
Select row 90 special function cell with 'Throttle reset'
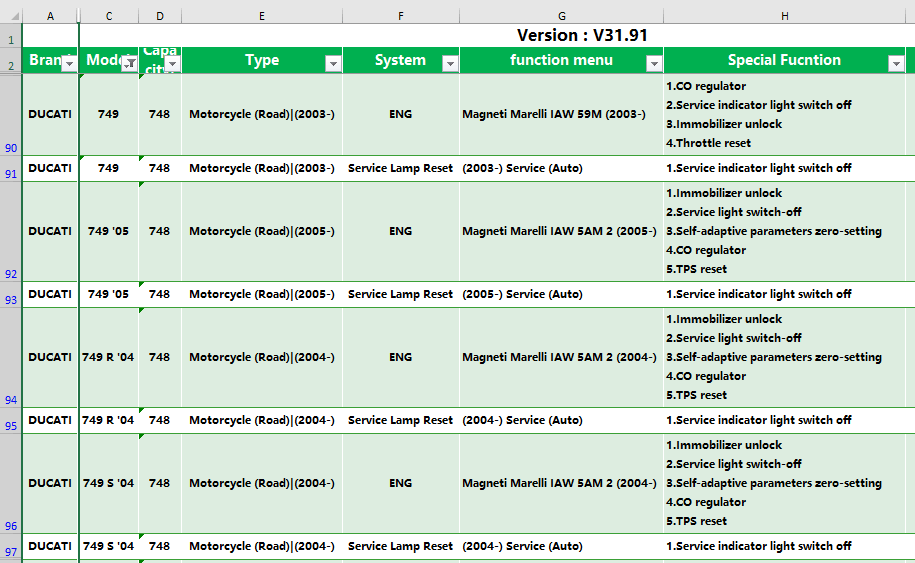click(785, 114)
